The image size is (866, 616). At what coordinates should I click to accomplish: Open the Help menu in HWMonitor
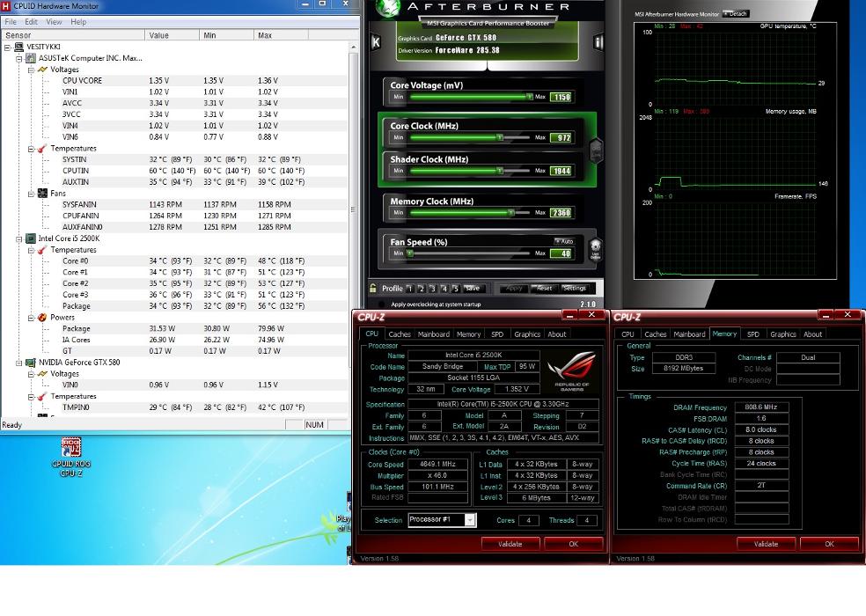click(x=77, y=22)
